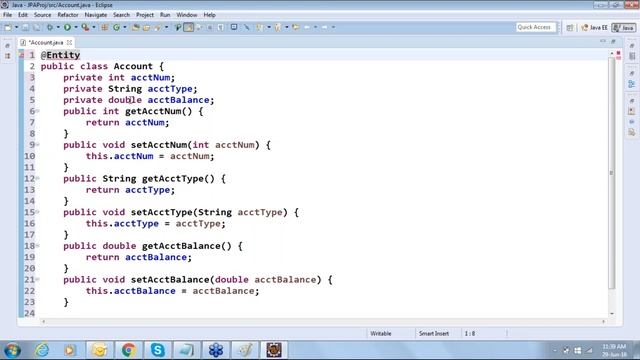Collapse the setAcctNum method fold
Viewport: 640px width, 360px height.
38,144
